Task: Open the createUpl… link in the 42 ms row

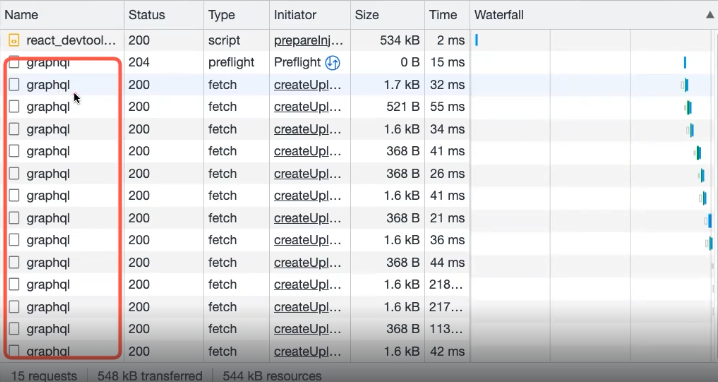Action: [x=308, y=351]
